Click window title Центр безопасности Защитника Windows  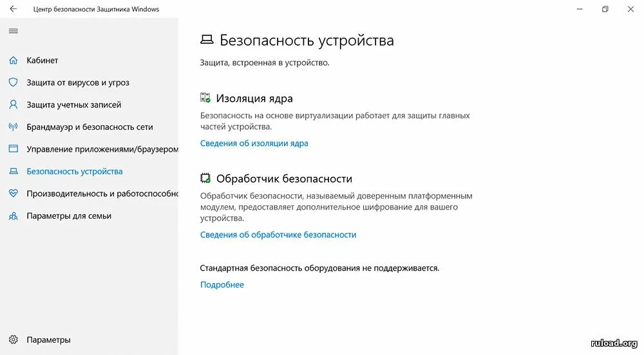[96, 9]
